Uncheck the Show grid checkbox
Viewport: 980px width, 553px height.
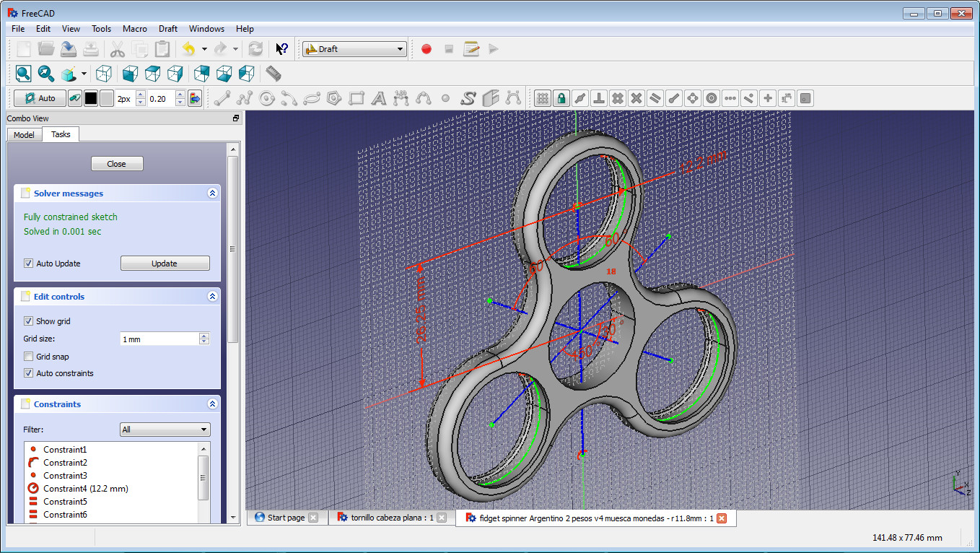tap(28, 321)
